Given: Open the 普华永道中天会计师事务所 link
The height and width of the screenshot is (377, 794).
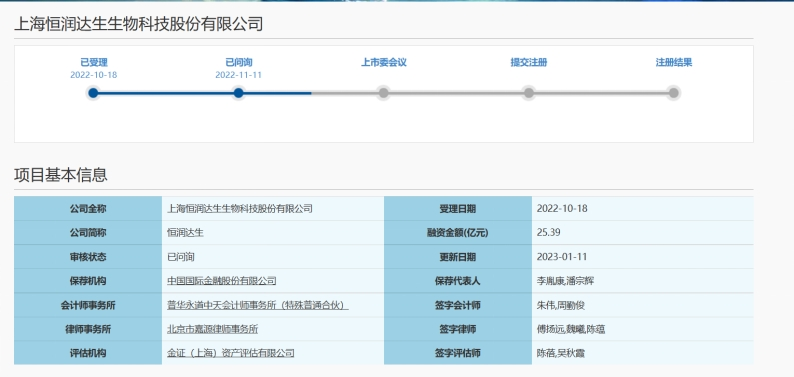Looking at the screenshot, I should pyautogui.click(x=258, y=305).
